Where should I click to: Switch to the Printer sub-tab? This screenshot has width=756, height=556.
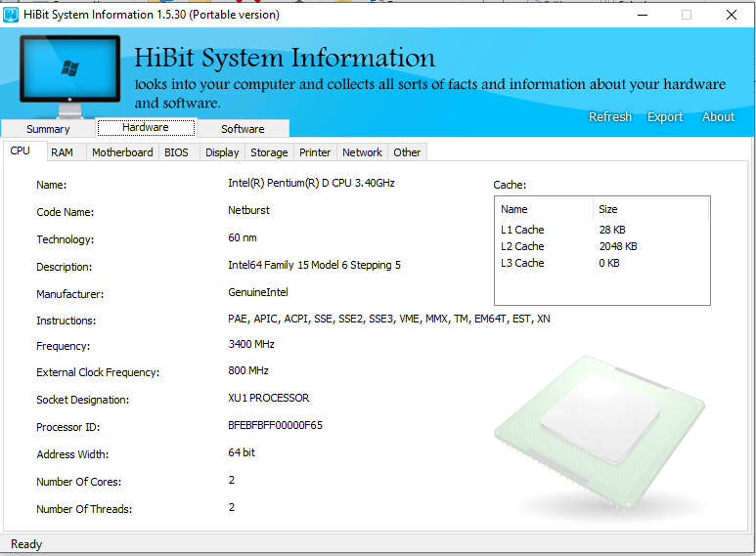point(315,152)
